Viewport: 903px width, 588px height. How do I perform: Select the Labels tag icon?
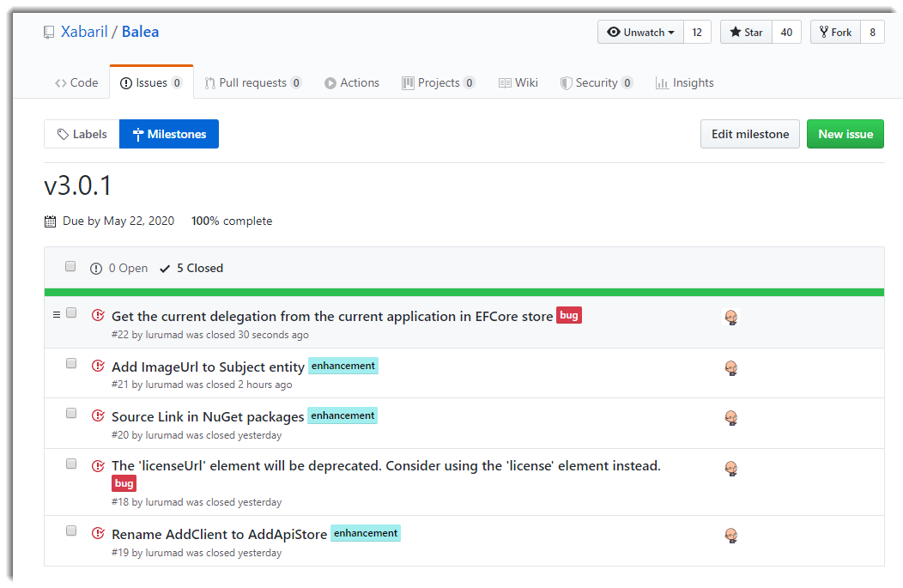tap(61, 134)
